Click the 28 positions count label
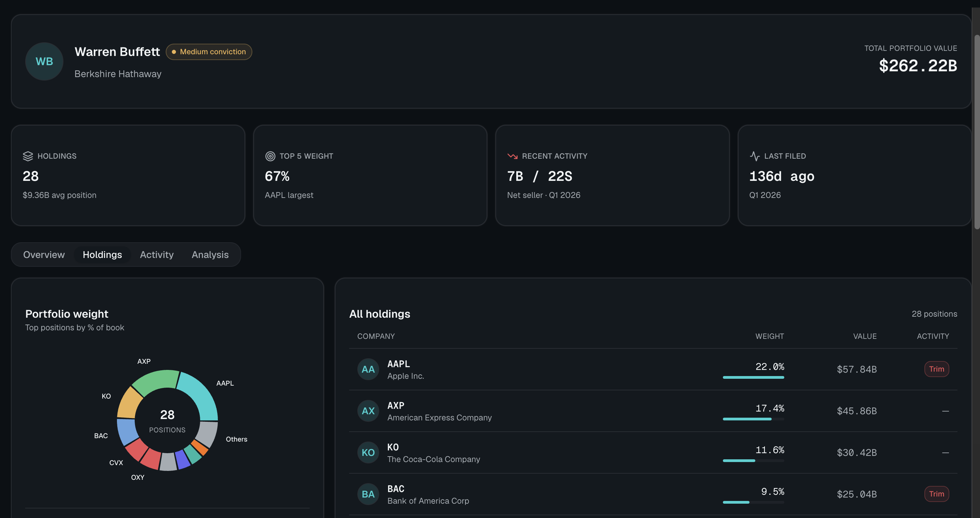 coord(934,314)
